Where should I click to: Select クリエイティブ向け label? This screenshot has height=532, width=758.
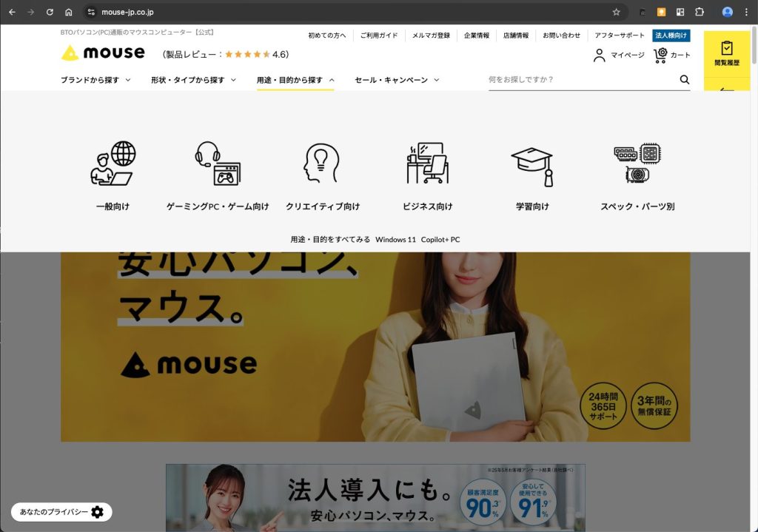coord(323,207)
